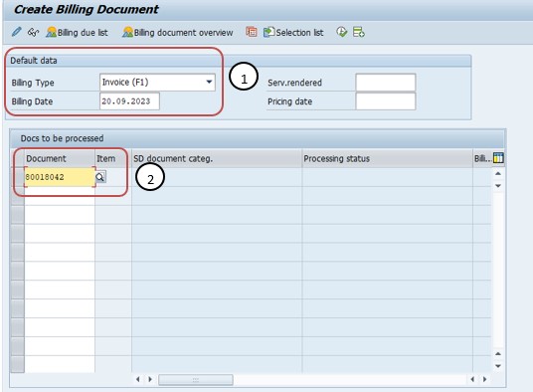Open the Selection list
533x392 pixels.
click(x=293, y=32)
